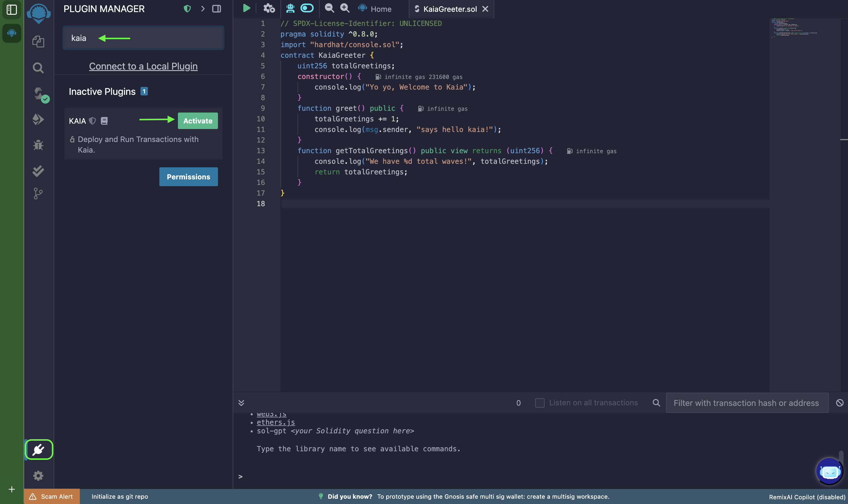
Task: Click the Inactive Plugins count badge
Action: tap(144, 91)
